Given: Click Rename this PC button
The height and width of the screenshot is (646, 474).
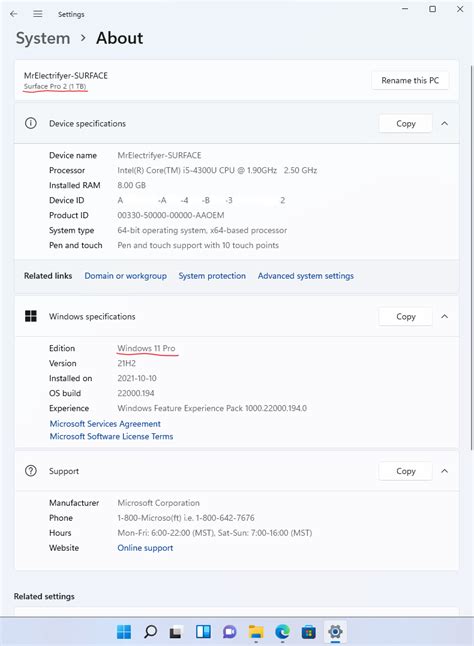Looking at the screenshot, I should click(x=410, y=80).
